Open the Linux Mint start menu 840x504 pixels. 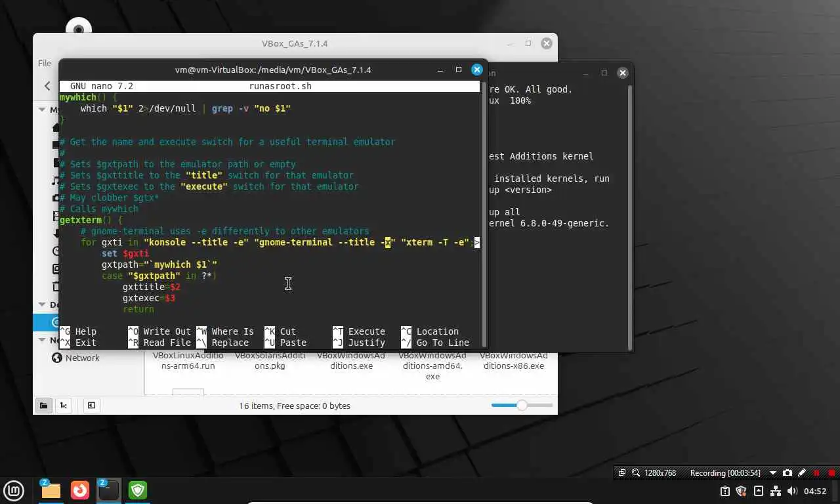pos(14,490)
